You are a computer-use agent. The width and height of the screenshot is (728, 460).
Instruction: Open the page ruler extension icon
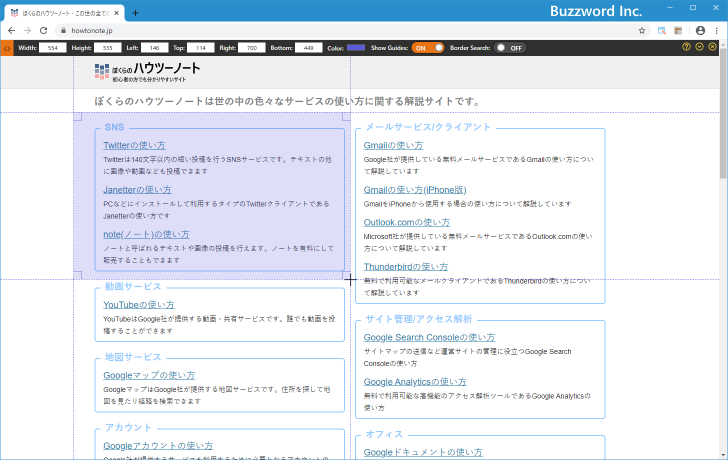pos(662,31)
